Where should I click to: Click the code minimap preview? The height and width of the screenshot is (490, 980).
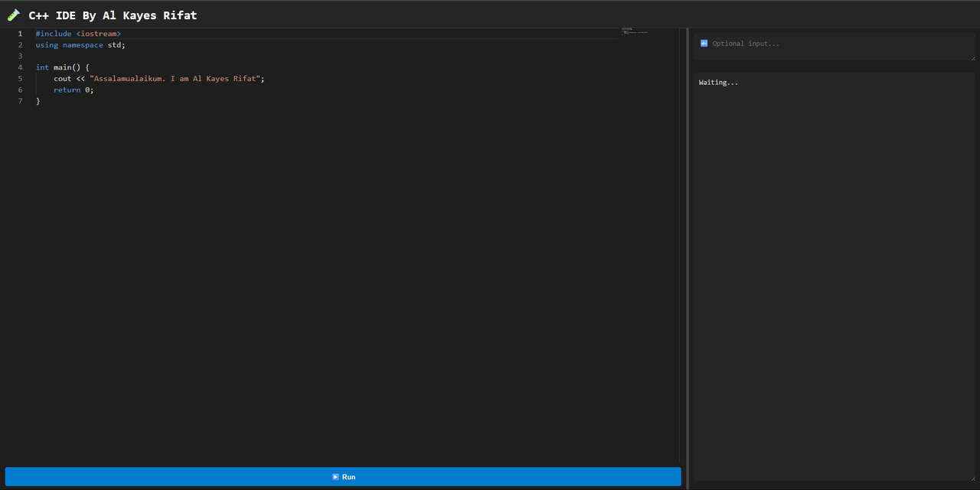(x=635, y=31)
